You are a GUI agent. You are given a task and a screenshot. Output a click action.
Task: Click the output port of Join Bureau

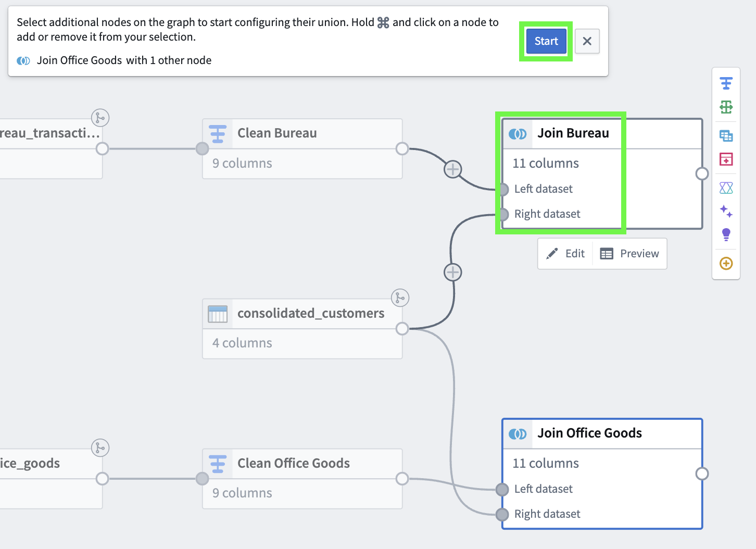(702, 174)
